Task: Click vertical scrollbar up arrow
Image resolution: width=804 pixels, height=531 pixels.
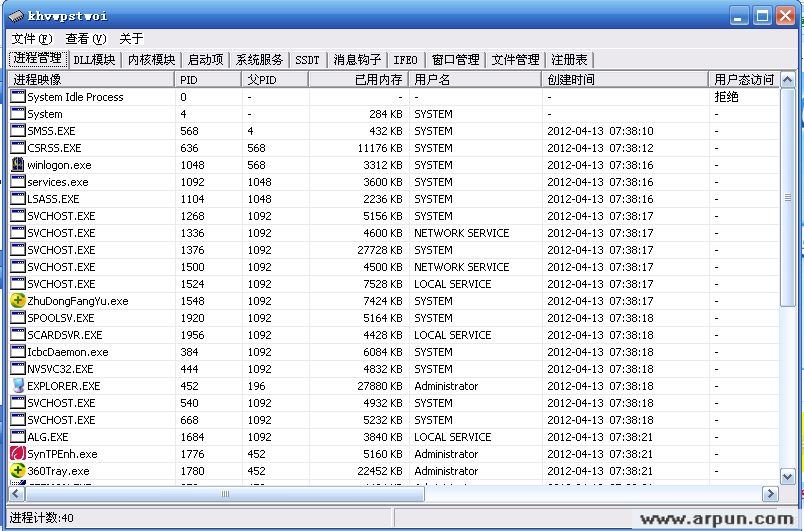Action: point(788,79)
